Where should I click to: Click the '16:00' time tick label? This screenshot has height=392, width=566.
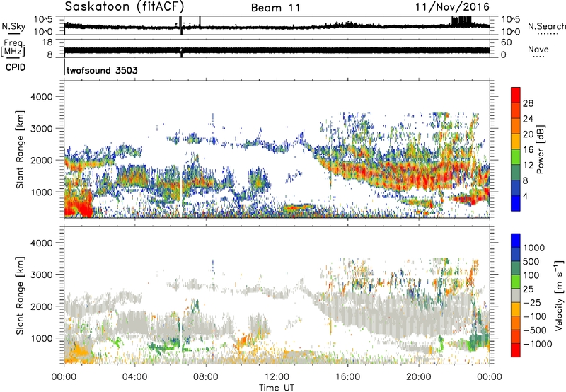(347, 377)
